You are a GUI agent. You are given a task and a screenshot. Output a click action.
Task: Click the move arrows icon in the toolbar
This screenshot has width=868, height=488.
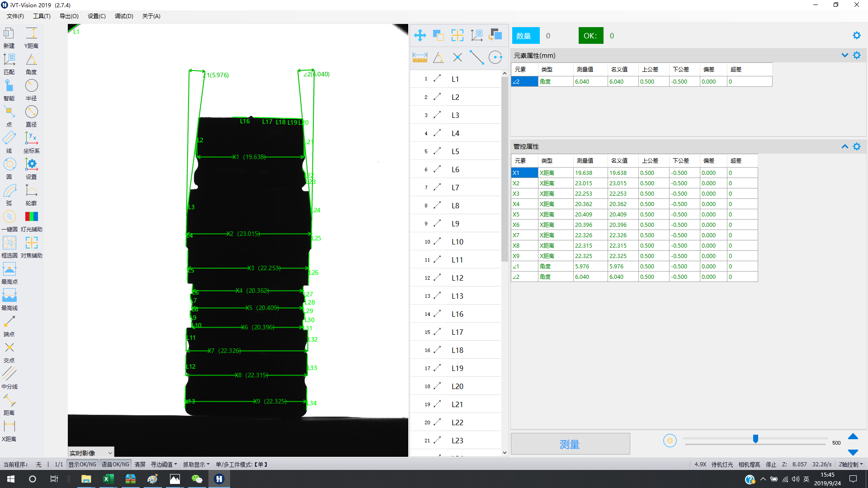(420, 35)
